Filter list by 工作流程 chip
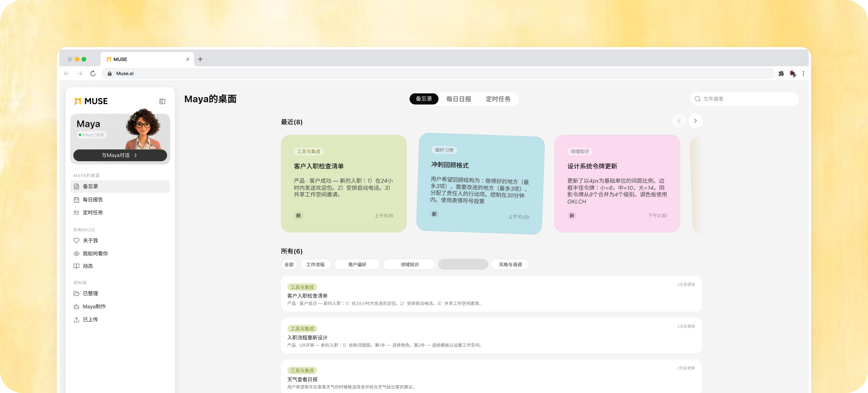This screenshot has width=868, height=393. point(315,264)
